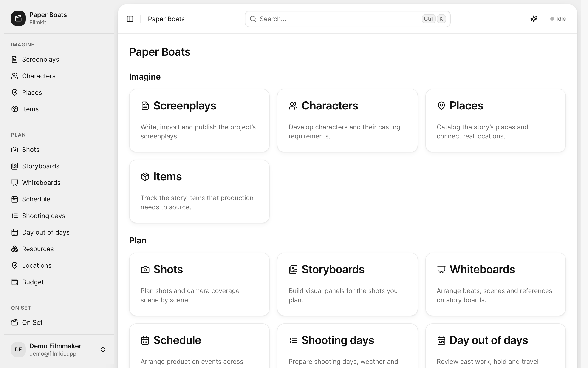Click the Paper Boats breadcrumb in header
Image resolution: width=588 pixels, height=368 pixels.
pos(166,19)
